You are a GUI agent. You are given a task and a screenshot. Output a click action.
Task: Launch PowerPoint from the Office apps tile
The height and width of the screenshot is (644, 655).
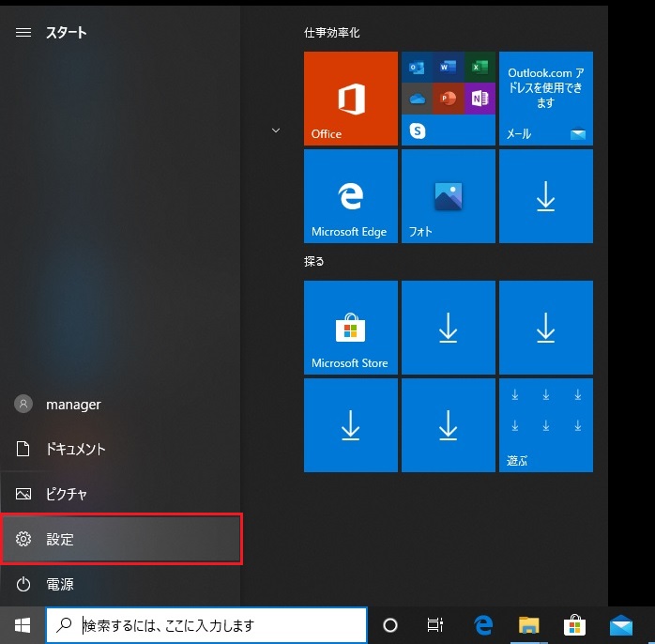(449, 99)
